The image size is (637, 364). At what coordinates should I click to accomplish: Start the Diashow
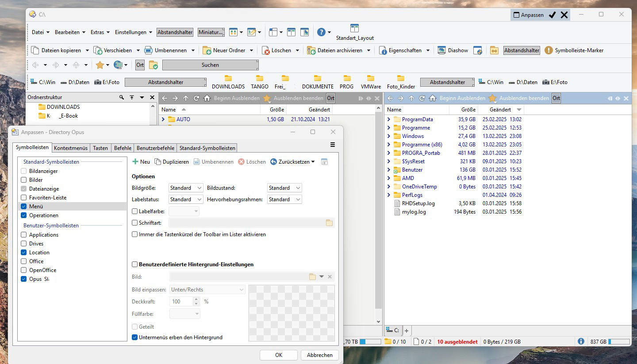(x=453, y=50)
